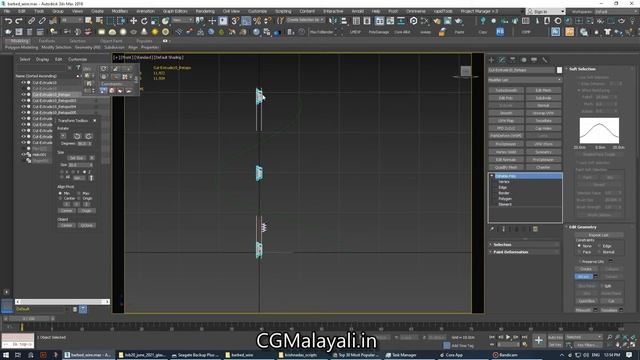640x360 pixels.
Task: Switch to the Object Paint ribbon tab
Action: pyautogui.click(x=111, y=41)
